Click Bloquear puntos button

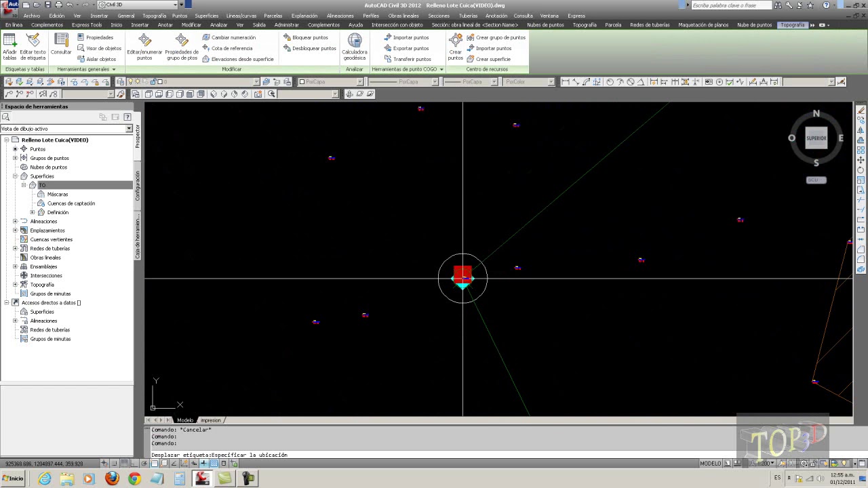tap(305, 37)
